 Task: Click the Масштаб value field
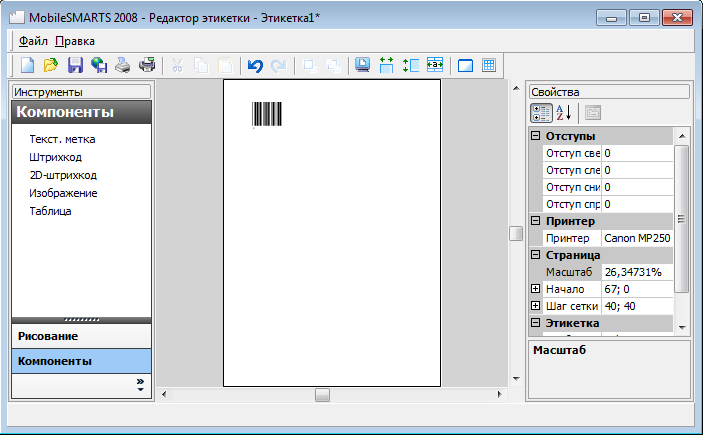click(x=637, y=272)
